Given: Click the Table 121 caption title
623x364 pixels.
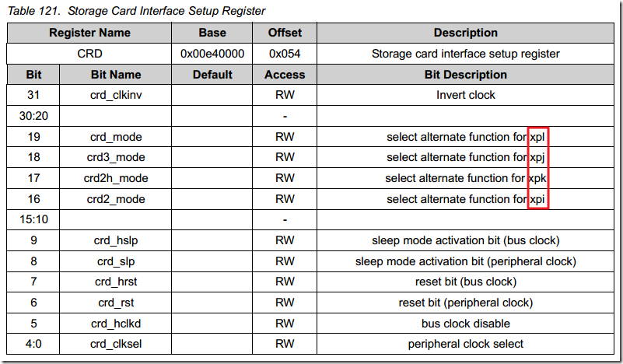Looking at the screenshot, I should (137, 11).
